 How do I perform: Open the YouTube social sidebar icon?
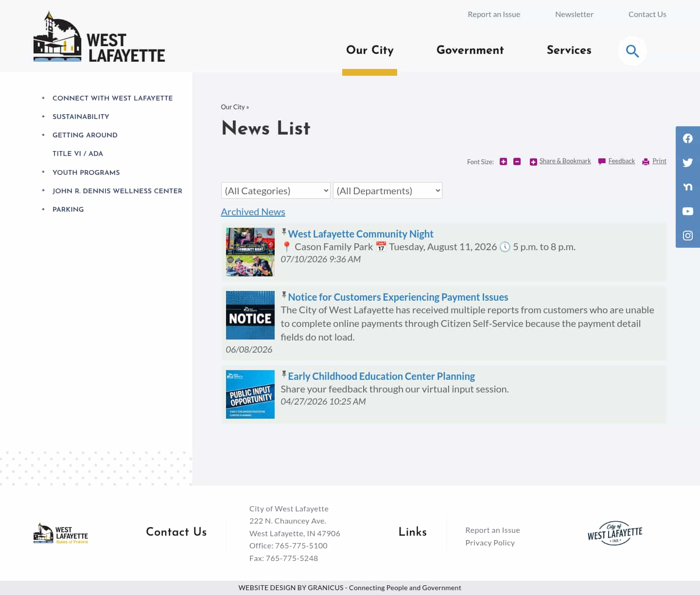point(688,211)
